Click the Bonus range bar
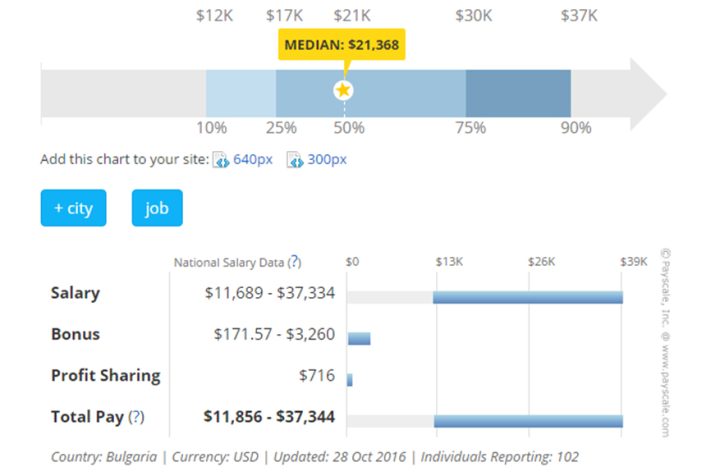Image resolution: width=720 pixels, height=476 pixels. 359,339
